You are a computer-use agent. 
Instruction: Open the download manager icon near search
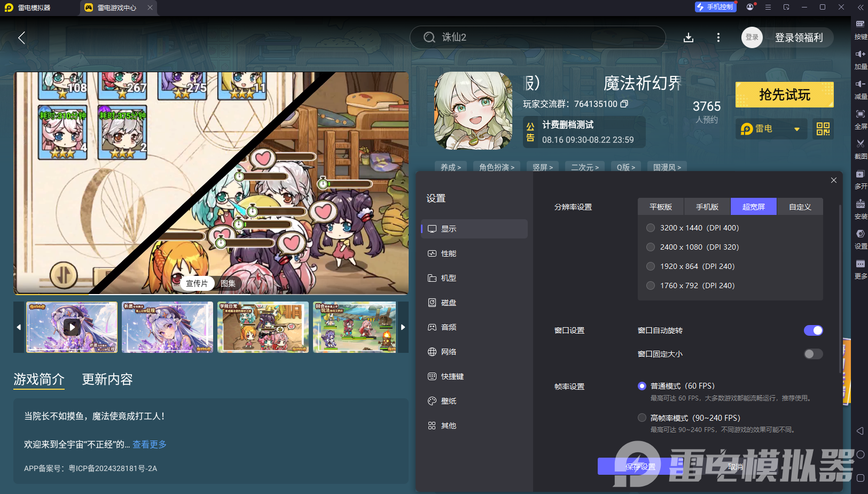(689, 37)
